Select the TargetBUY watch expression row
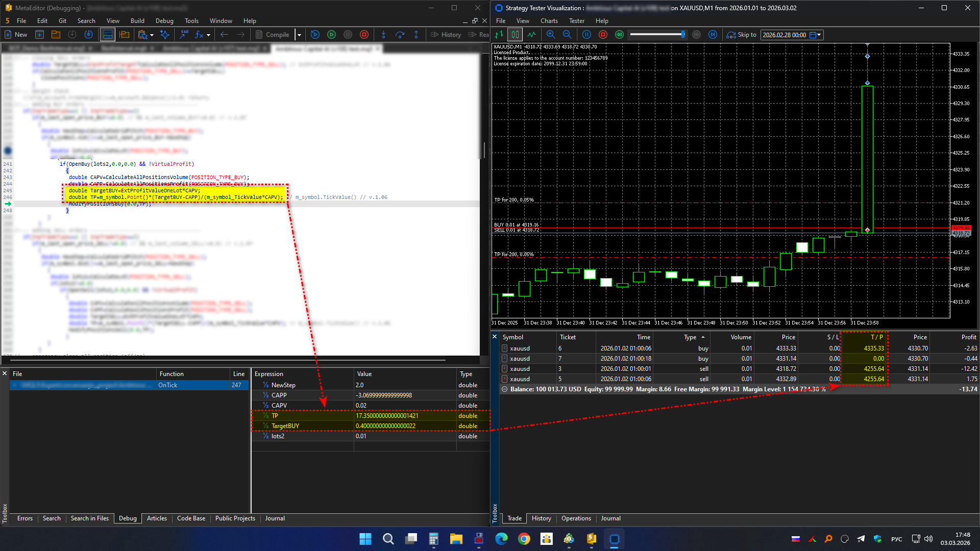This screenshot has height=551, width=980. pyautogui.click(x=285, y=426)
